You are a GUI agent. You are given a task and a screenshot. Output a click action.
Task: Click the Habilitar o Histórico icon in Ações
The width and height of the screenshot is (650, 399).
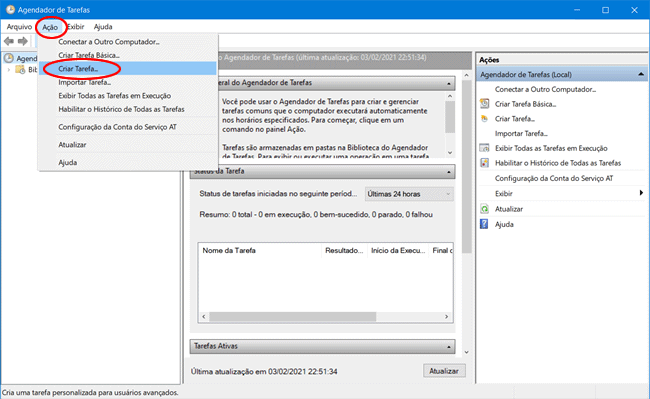pos(484,163)
